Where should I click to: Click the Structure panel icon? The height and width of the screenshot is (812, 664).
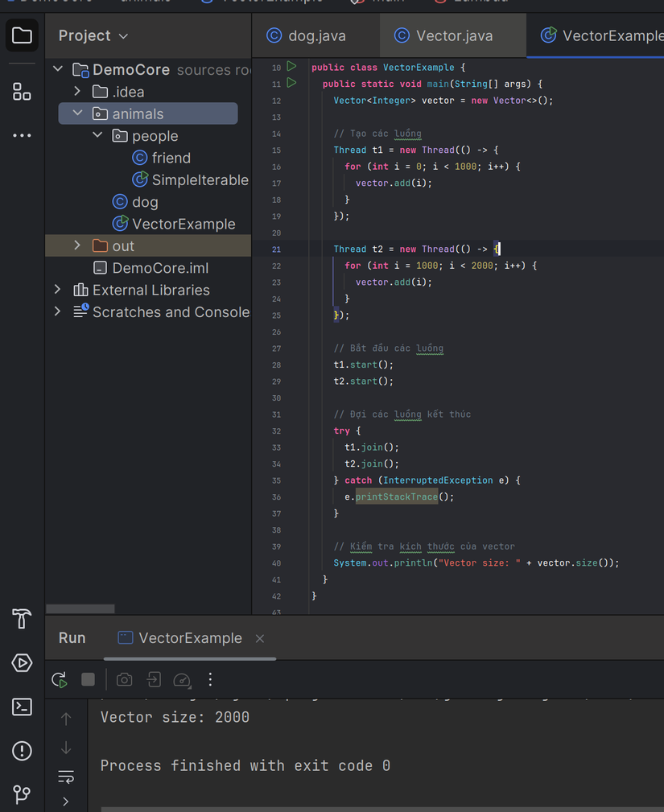21,91
